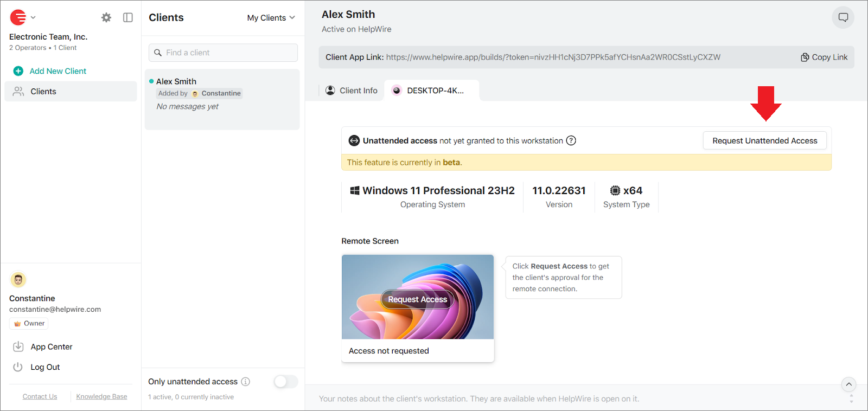Click the Copy Link button
This screenshot has height=411, width=868.
[x=824, y=57]
